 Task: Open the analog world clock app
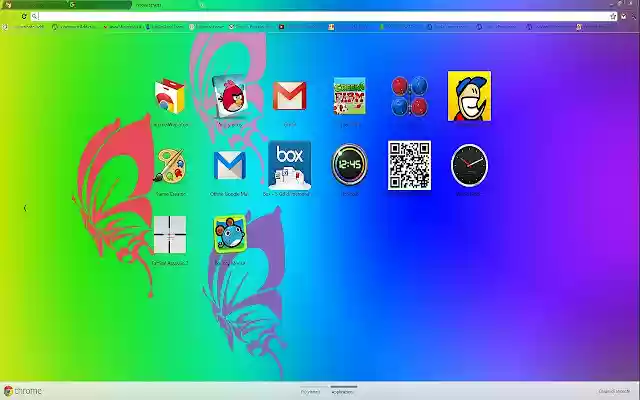[x=469, y=165]
